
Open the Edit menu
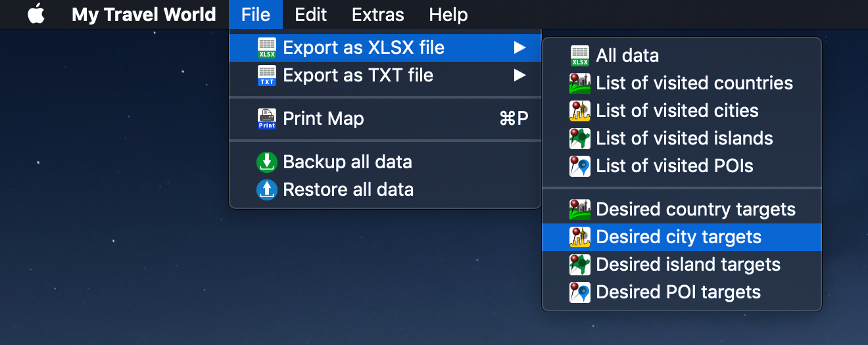coord(310,14)
